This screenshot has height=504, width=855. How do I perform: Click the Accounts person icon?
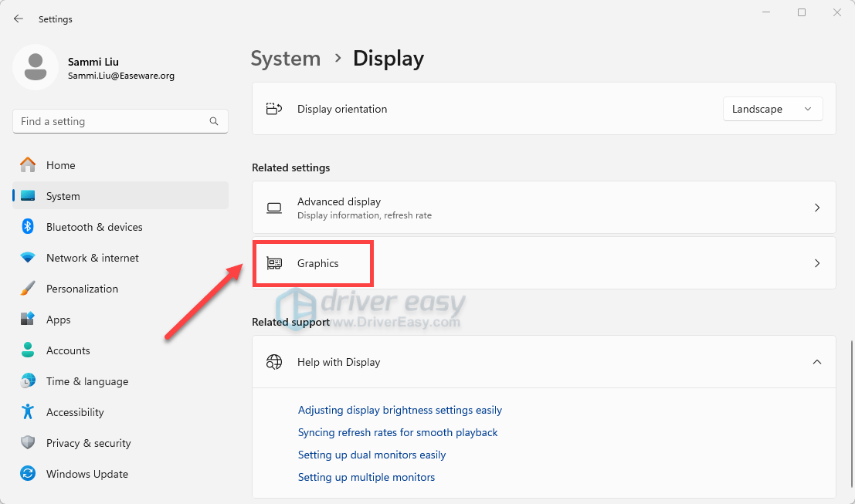(28, 350)
